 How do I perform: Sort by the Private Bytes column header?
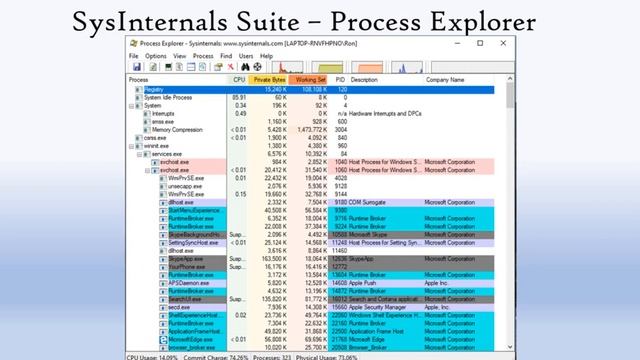pos(268,80)
